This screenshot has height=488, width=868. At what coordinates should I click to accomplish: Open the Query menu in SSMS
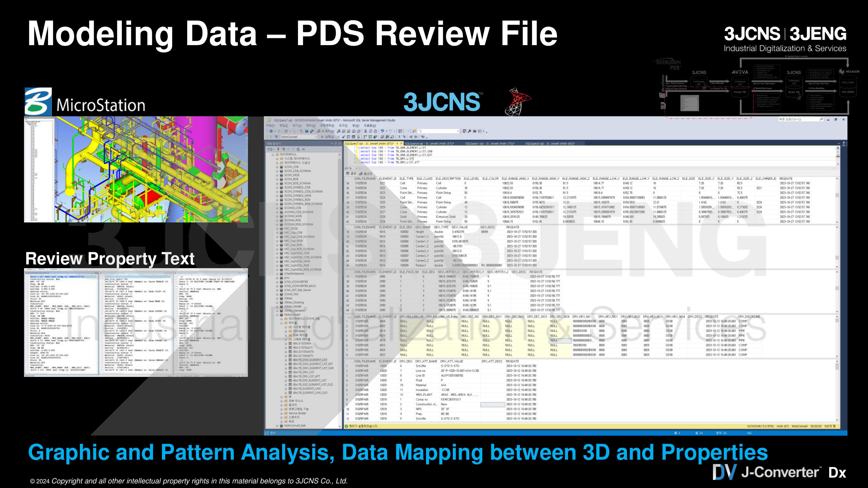pyautogui.click(x=311, y=126)
